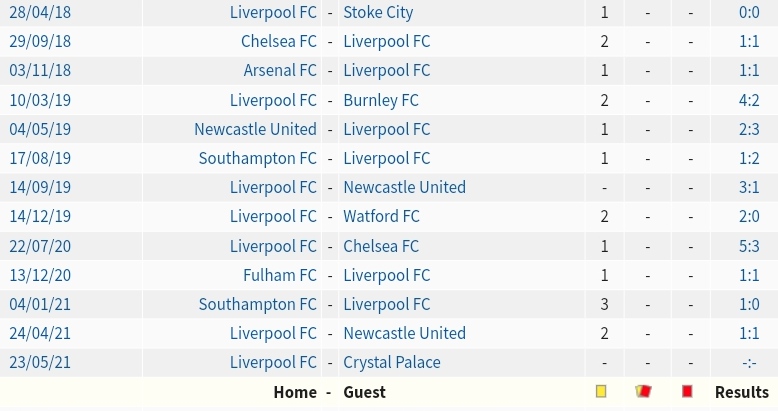The width and height of the screenshot is (778, 411).
Task: Click the 1:0 result at Southampton on 04/01/21
Action: 749,304
